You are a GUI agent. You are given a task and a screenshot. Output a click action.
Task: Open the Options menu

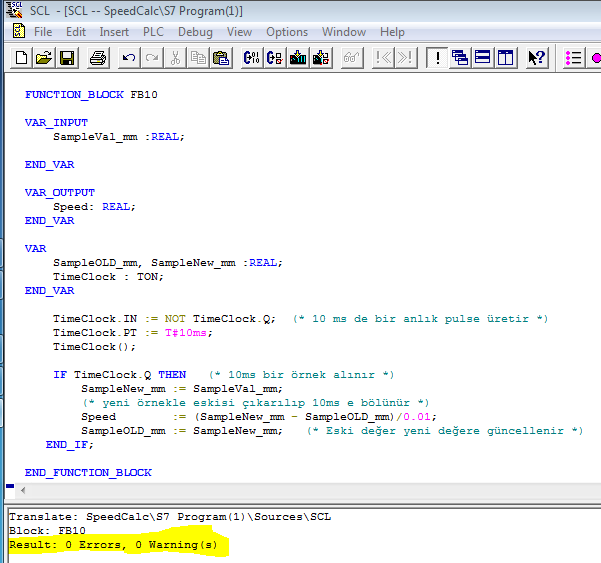[x=287, y=32]
